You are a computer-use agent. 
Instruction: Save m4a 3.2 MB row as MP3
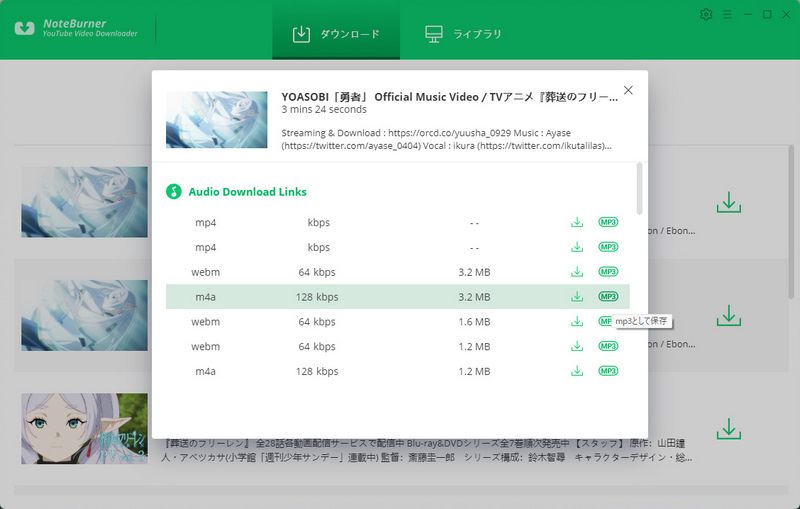point(608,296)
